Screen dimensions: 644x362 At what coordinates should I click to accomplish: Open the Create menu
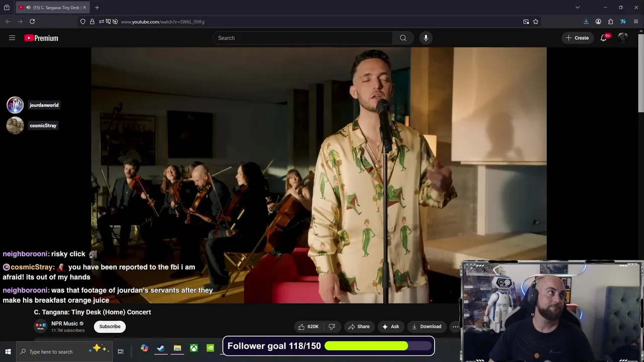[577, 38]
